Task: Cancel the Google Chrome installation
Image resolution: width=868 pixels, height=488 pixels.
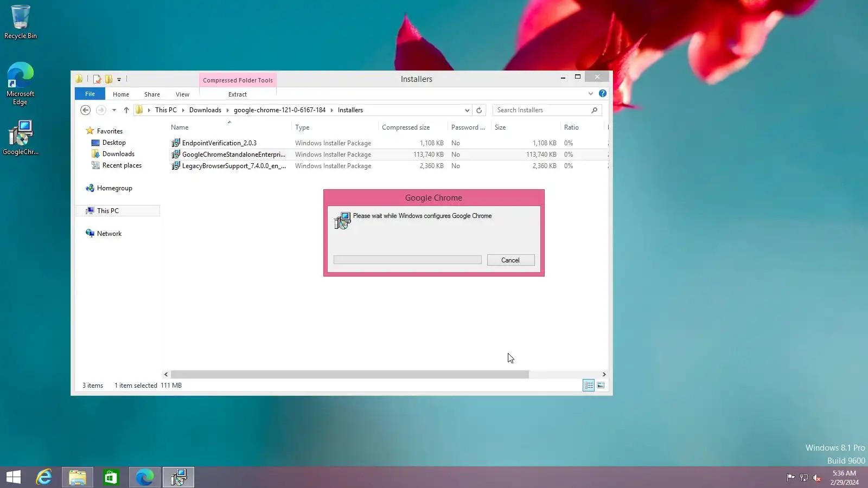Action: click(510, 260)
